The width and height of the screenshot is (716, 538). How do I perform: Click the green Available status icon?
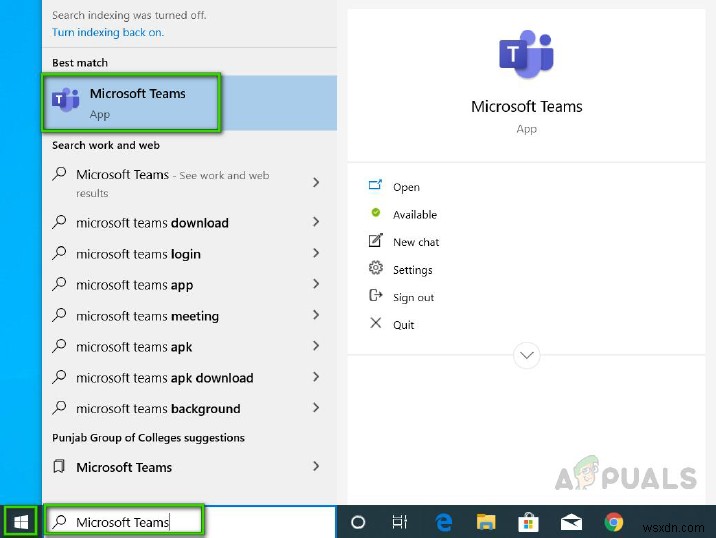point(376,212)
